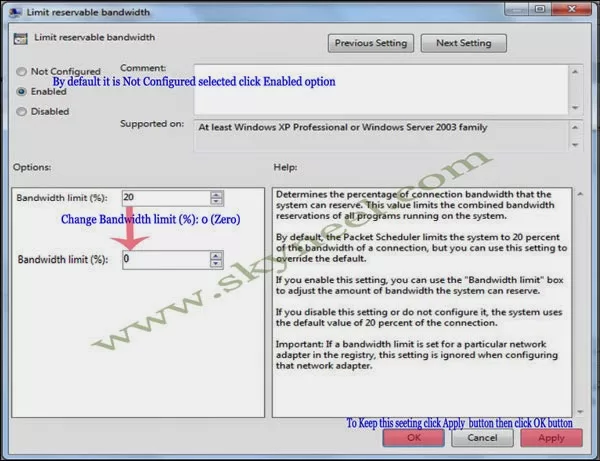Click inside the Comment text box

coord(381,90)
